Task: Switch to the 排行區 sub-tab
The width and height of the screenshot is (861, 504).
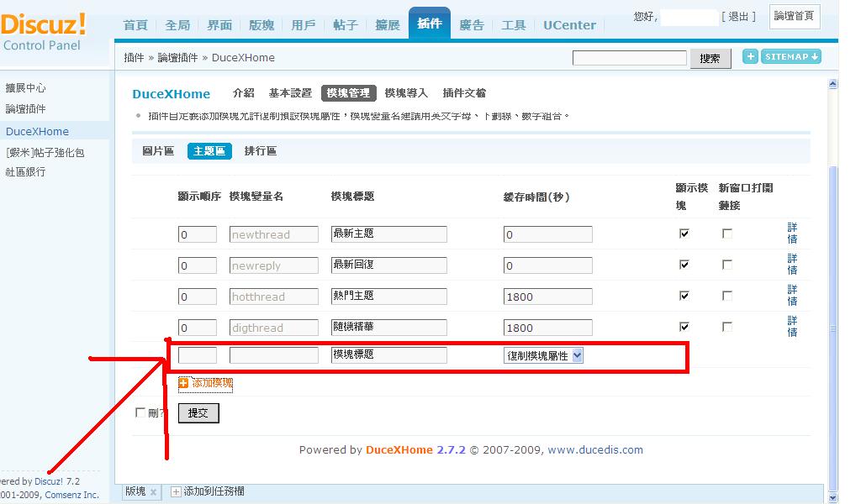Action: 261,151
